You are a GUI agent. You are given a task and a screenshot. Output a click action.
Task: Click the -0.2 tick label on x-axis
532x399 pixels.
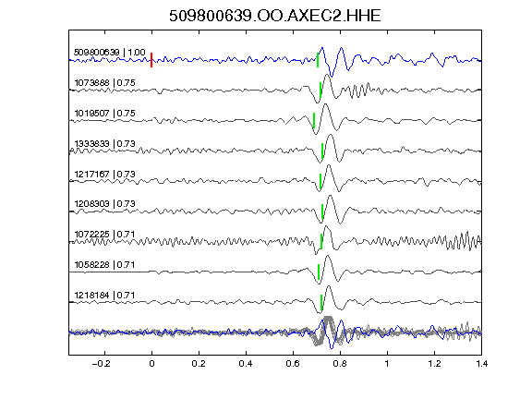(x=102, y=364)
